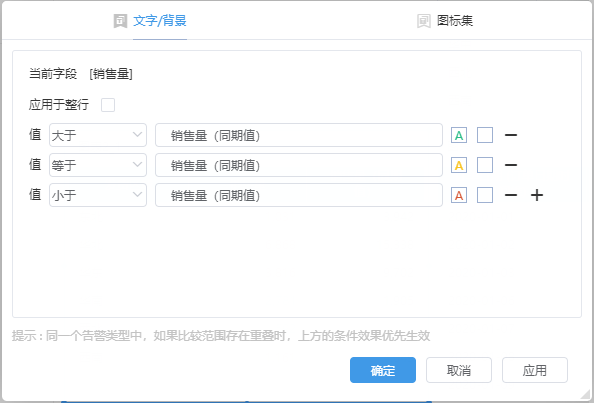Toggle the 应用于整行 checkbox
The height and width of the screenshot is (403, 594).
(x=108, y=105)
